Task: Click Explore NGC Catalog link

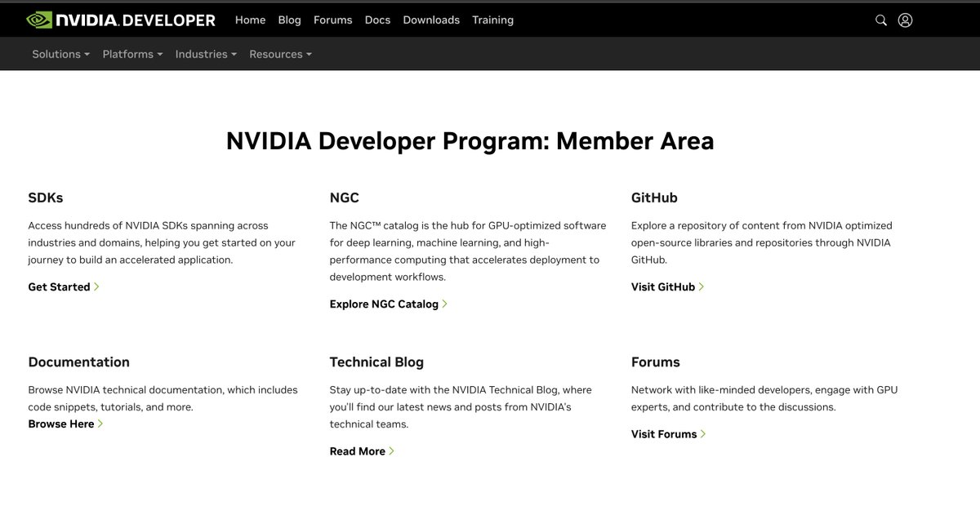Action: click(x=389, y=304)
